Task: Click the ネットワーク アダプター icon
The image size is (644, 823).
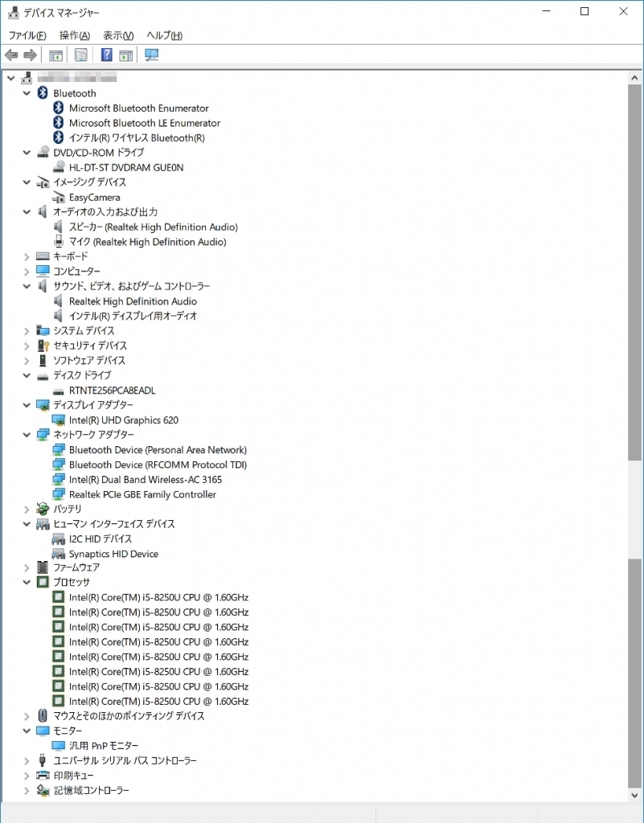Action: point(43,435)
